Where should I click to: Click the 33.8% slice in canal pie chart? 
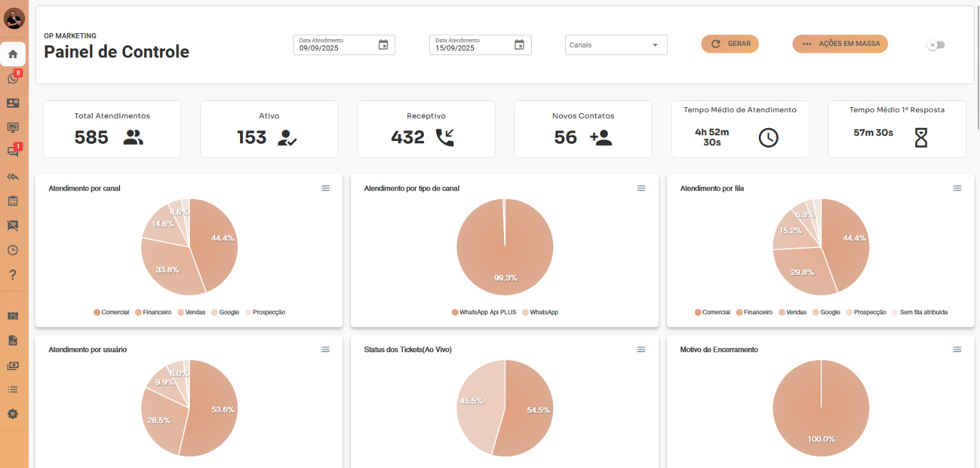click(167, 270)
